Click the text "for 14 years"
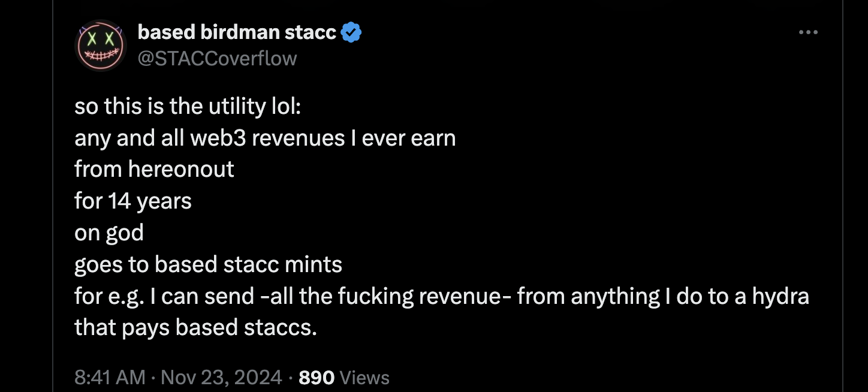This screenshot has width=868, height=392. [x=132, y=201]
